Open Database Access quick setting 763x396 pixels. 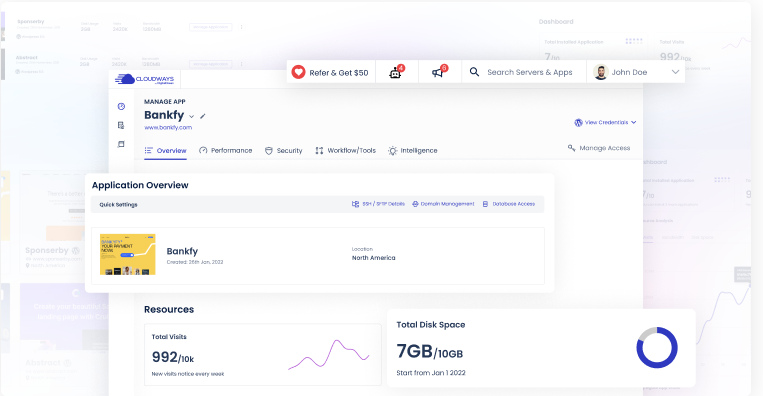[509, 204]
